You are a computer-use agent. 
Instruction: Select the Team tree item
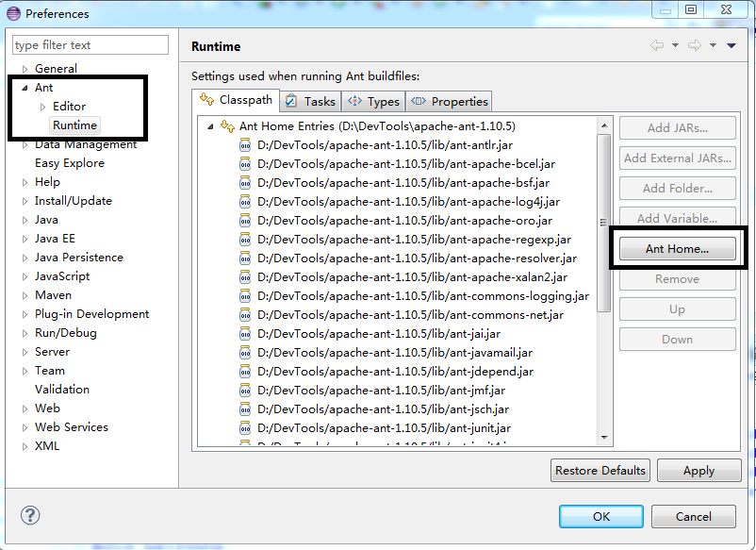click(50, 371)
